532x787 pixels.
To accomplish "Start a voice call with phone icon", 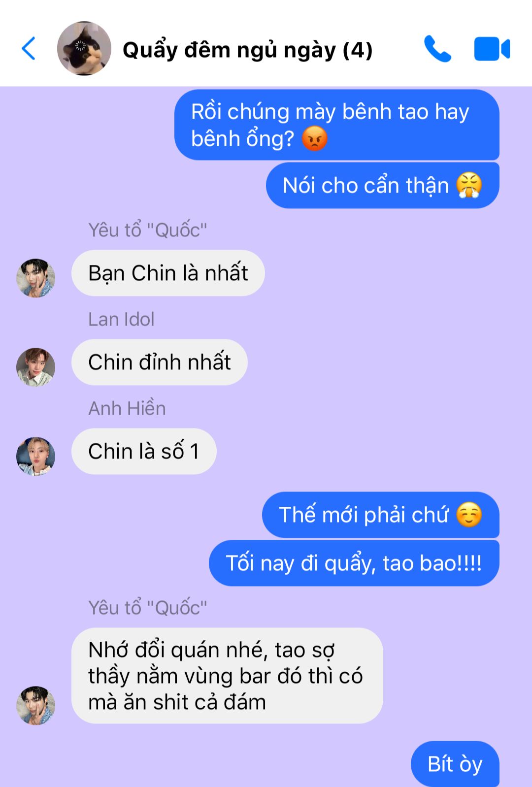I will pos(437,49).
